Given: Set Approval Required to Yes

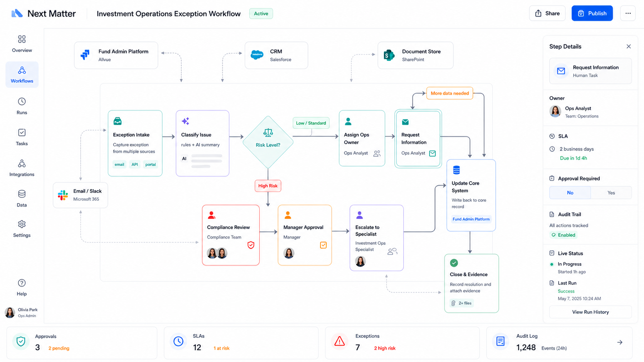Looking at the screenshot, I should (611, 193).
